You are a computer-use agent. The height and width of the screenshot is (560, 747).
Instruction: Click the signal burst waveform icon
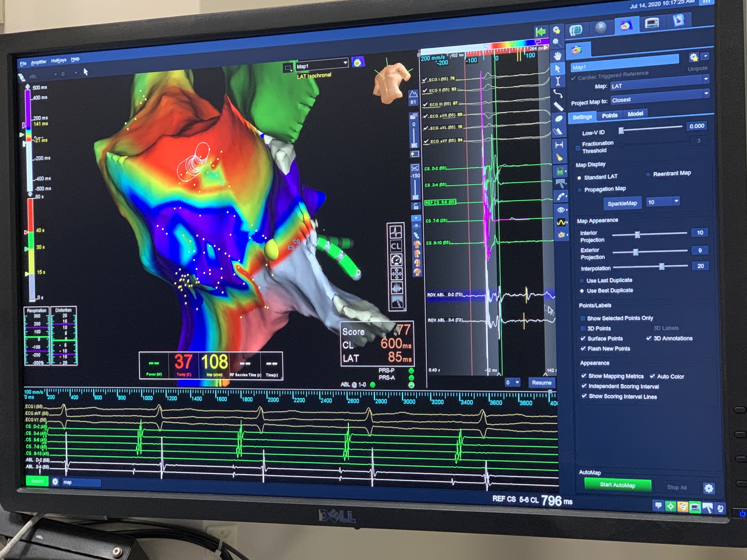coord(397,288)
